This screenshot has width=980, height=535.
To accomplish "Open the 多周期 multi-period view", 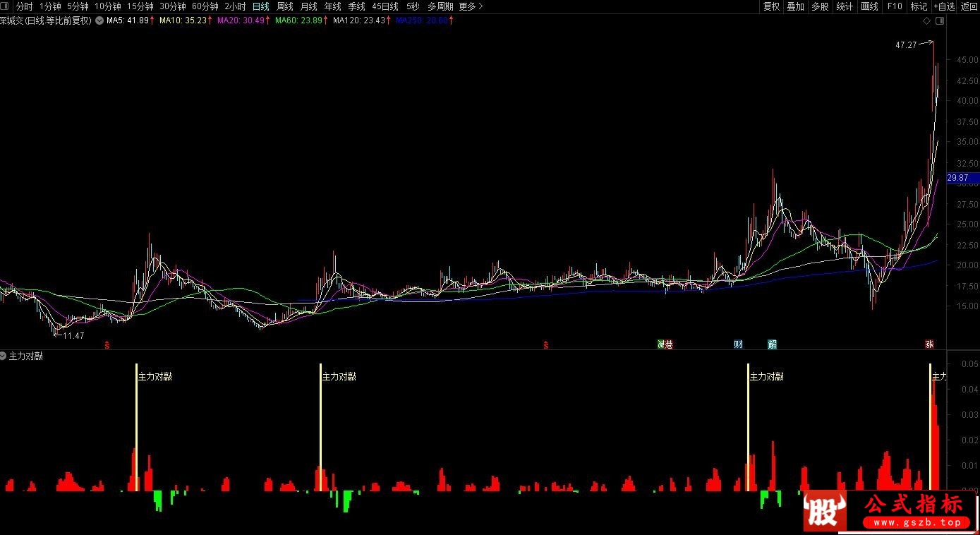I will coord(440,6).
